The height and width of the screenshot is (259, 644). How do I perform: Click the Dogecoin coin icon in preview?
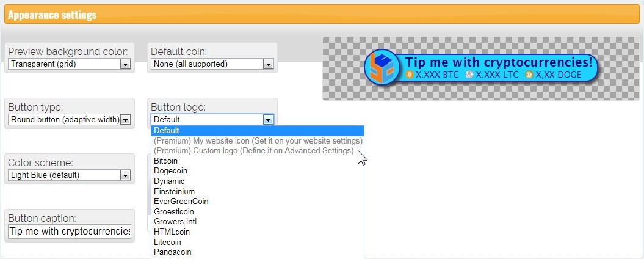[x=529, y=75]
